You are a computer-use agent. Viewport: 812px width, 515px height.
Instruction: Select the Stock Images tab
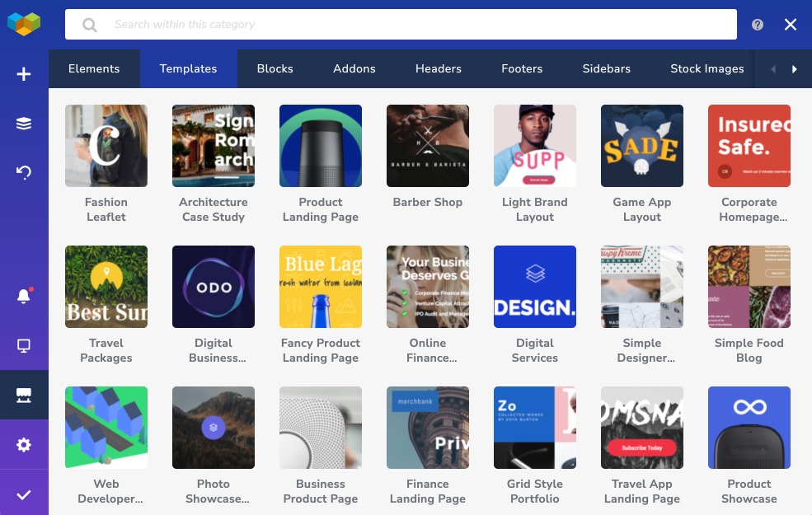[x=706, y=68]
